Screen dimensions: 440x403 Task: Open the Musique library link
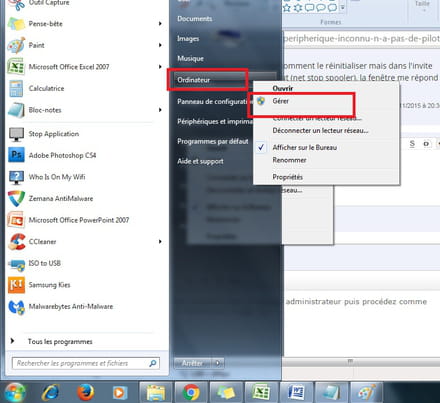(x=190, y=58)
